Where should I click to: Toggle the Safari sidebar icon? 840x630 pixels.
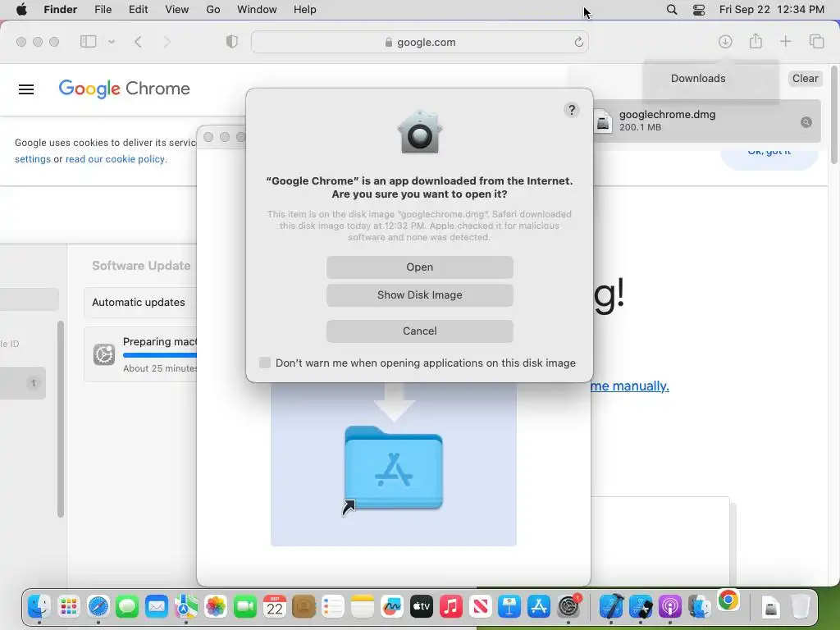click(x=88, y=41)
